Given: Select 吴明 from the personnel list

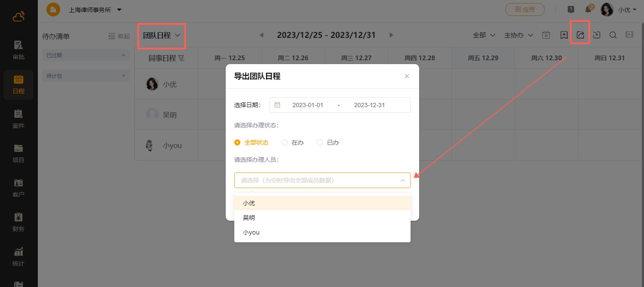Looking at the screenshot, I should 249,218.
